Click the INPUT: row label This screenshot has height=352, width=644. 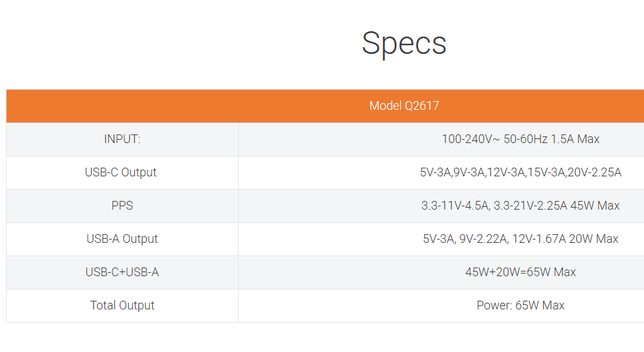[x=122, y=139]
